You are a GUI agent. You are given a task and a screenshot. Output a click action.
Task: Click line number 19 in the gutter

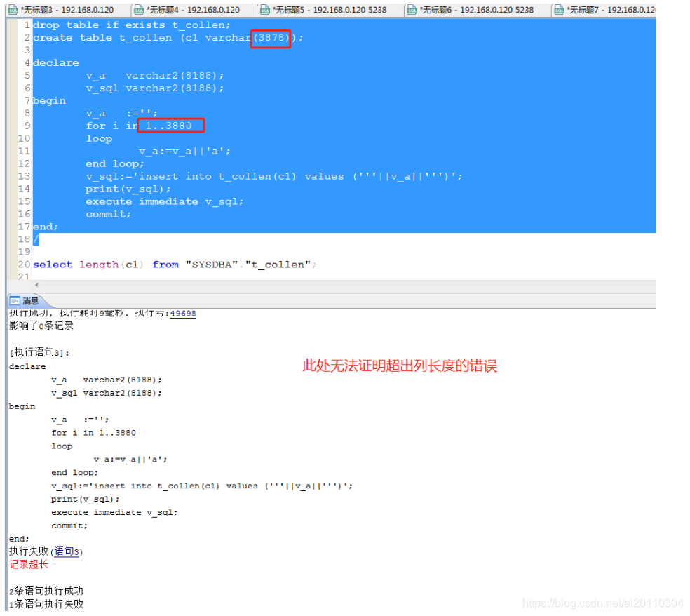click(x=24, y=252)
